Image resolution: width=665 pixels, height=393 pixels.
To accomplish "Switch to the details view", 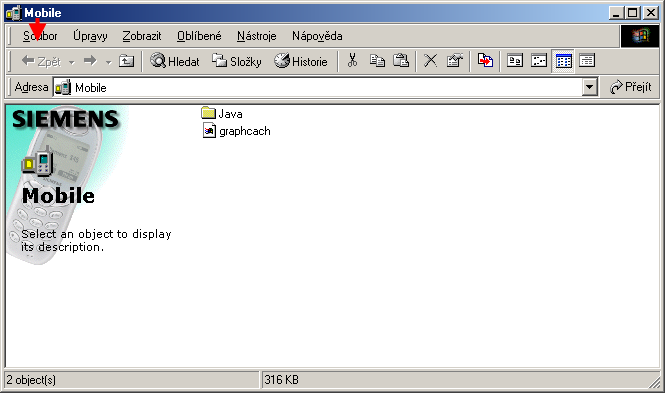I will 587,61.
